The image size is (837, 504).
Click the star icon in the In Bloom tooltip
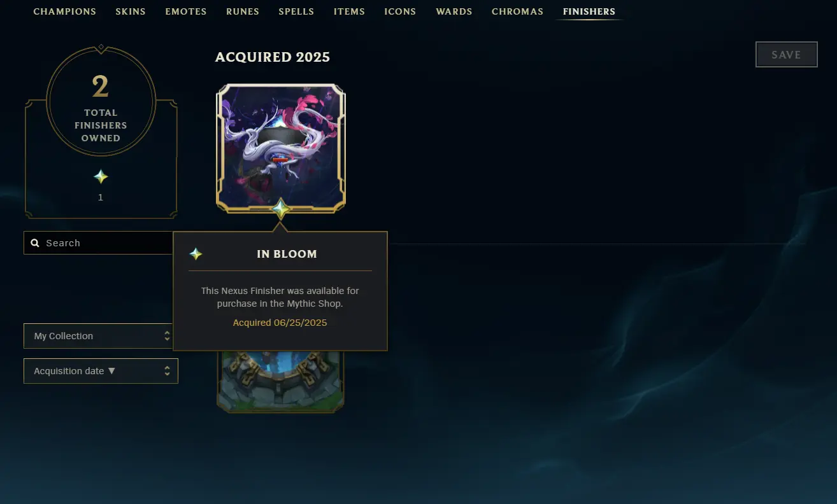point(196,254)
